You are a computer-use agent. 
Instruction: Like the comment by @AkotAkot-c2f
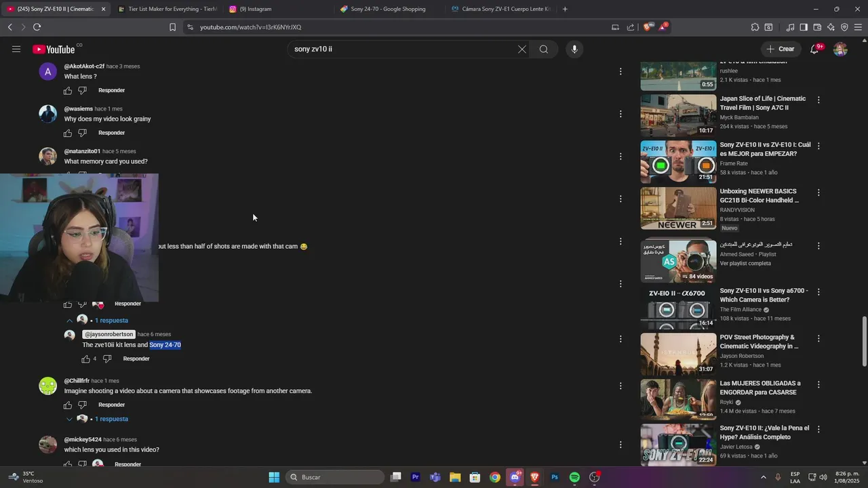(68, 90)
